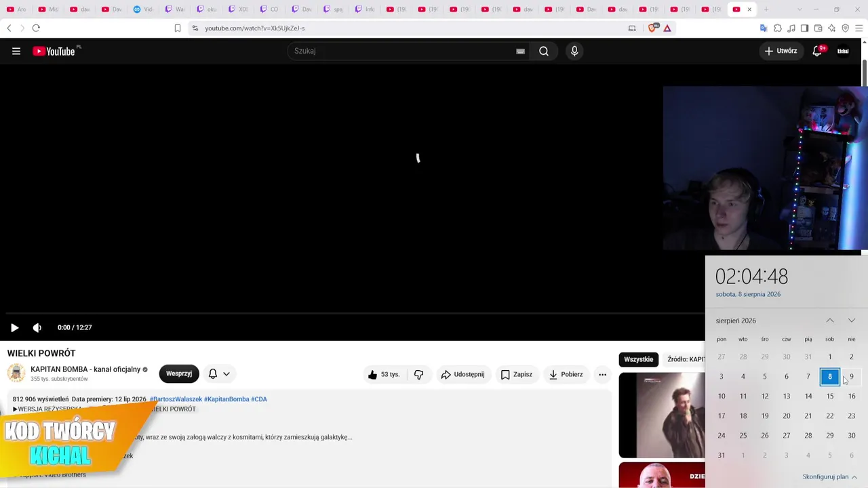Click the Utwórz create button
Viewport: 868px width, 488px height.
(781, 51)
